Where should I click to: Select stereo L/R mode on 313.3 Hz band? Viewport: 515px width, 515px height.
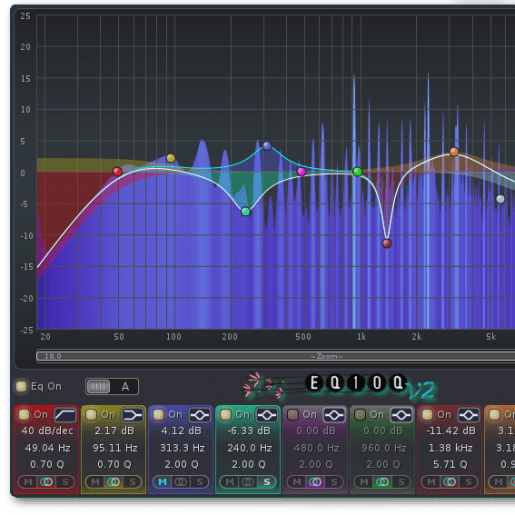(x=181, y=482)
